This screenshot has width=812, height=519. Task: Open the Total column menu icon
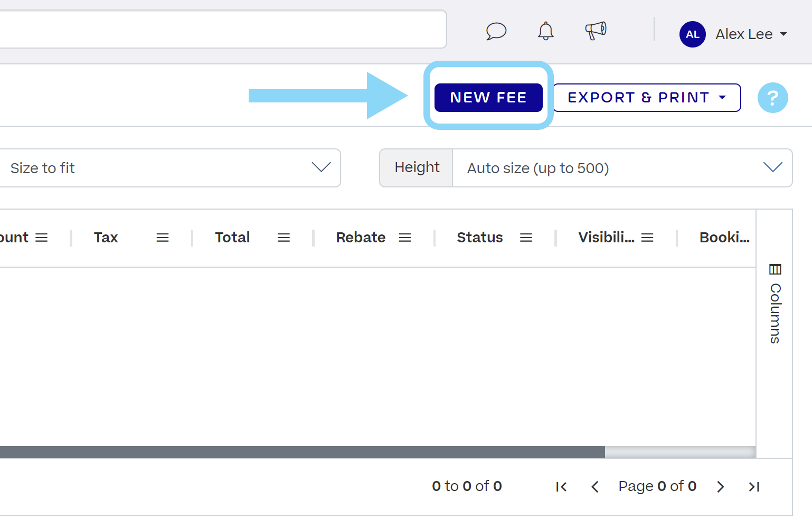284,238
